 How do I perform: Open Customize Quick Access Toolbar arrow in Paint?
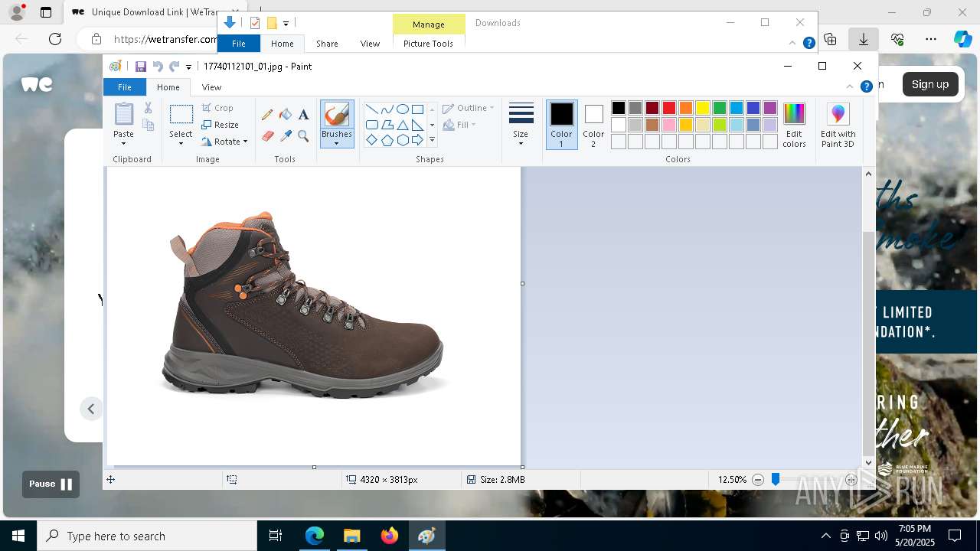pyautogui.click(x=188, y=67)
